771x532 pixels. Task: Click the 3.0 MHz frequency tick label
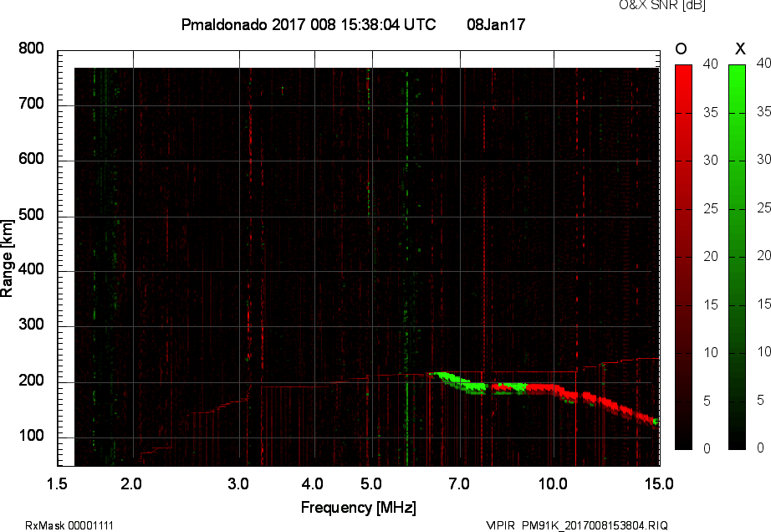point(238,484)
